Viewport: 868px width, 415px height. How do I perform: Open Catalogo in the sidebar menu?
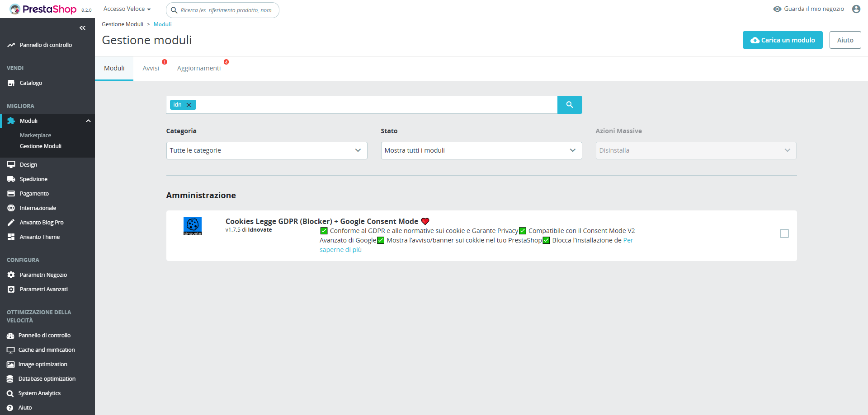[x=31, y=83]
